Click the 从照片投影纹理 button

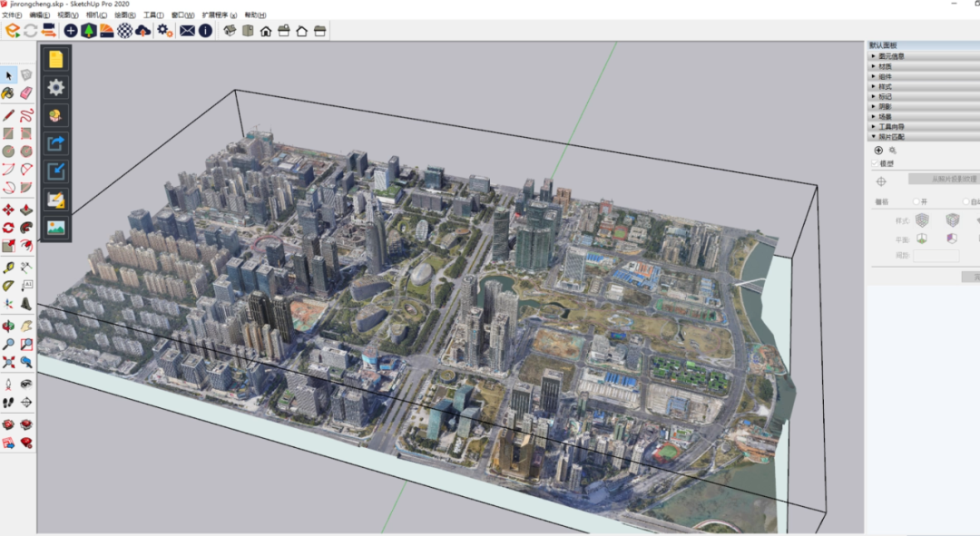click(944, 180)
